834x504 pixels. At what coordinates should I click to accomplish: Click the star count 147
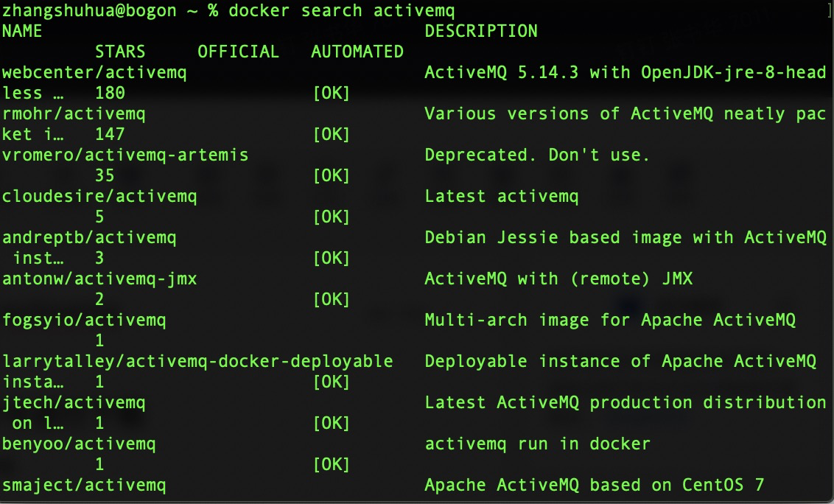(110, 134)
